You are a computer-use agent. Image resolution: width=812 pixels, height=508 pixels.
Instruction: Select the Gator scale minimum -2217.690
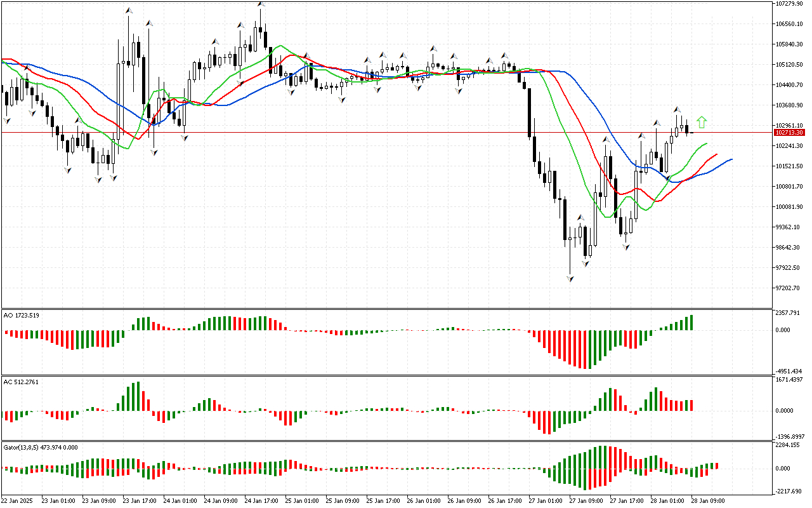tap(789, 492)
